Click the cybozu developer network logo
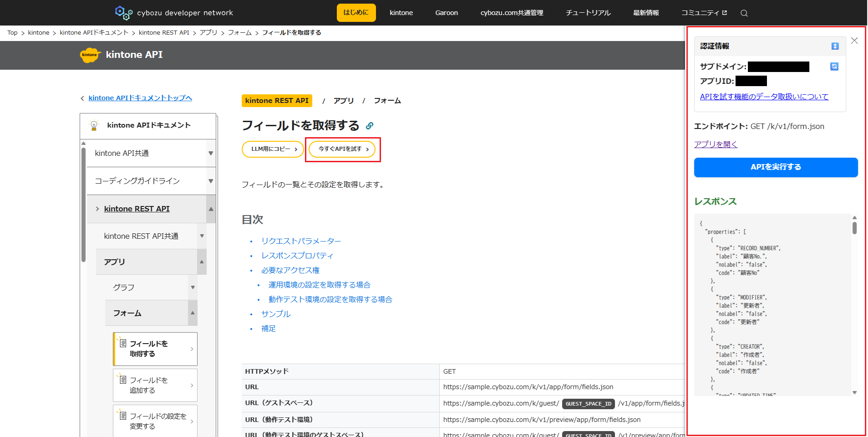The width and height of the screenshot is (868, 437). coord(174,13)
